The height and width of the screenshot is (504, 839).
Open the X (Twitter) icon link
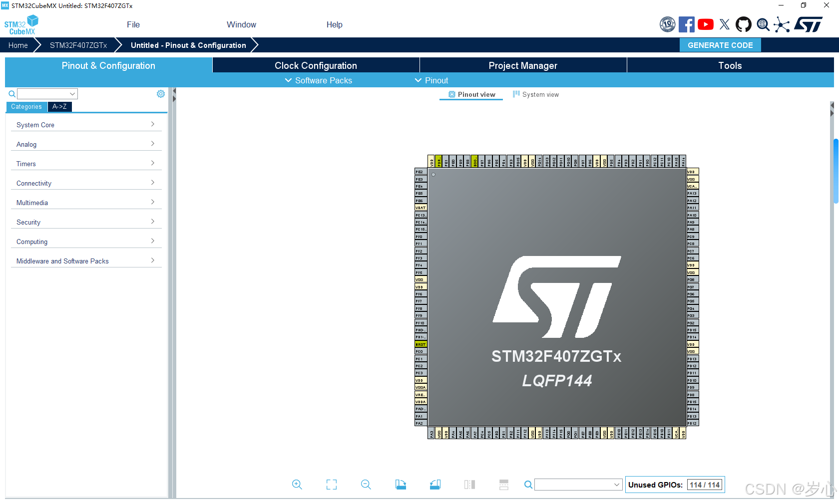725,24
